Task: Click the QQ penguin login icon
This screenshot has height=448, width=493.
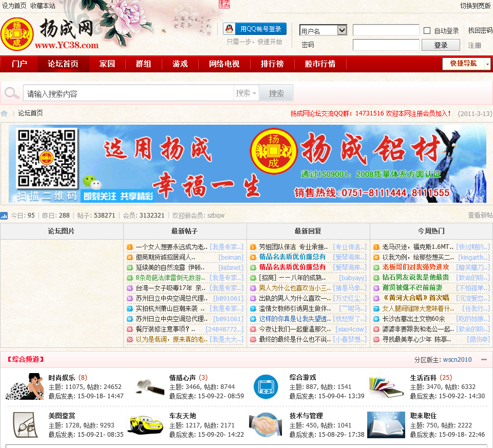Action: pos(230,29)
